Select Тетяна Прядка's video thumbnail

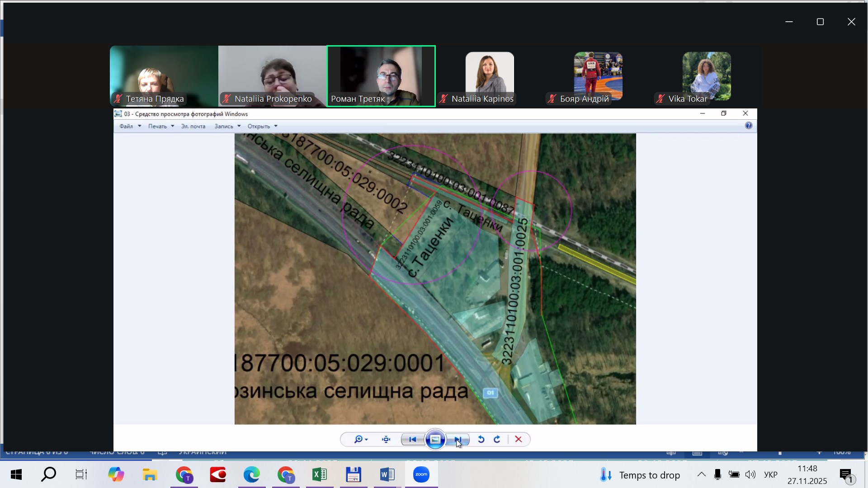164,76
